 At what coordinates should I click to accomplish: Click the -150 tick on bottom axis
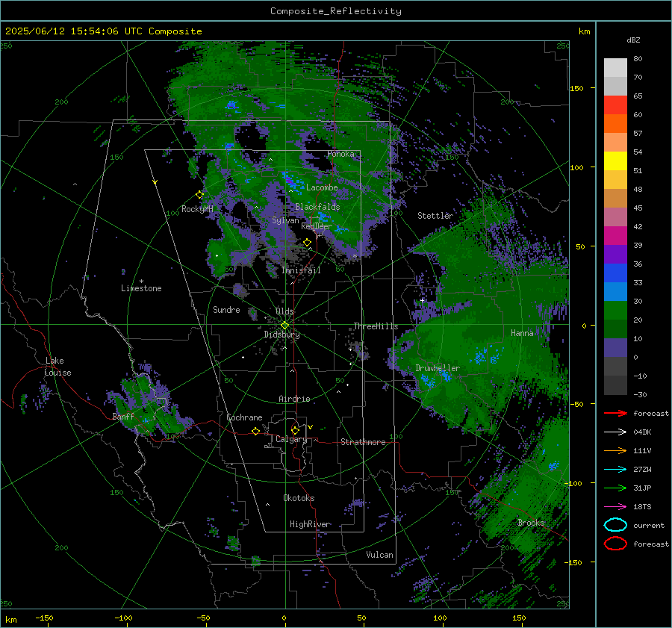click(44, 618)
